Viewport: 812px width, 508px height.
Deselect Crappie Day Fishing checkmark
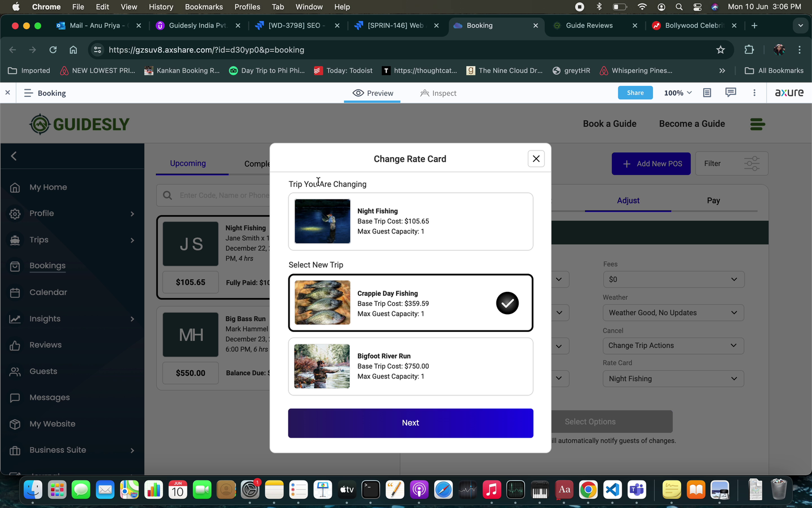507,303
